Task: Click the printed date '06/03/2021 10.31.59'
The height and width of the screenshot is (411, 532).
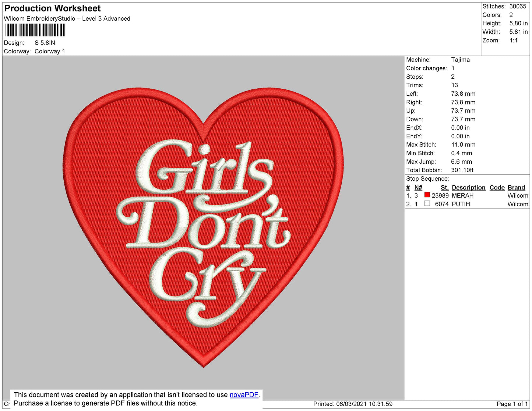Action: 364,404
